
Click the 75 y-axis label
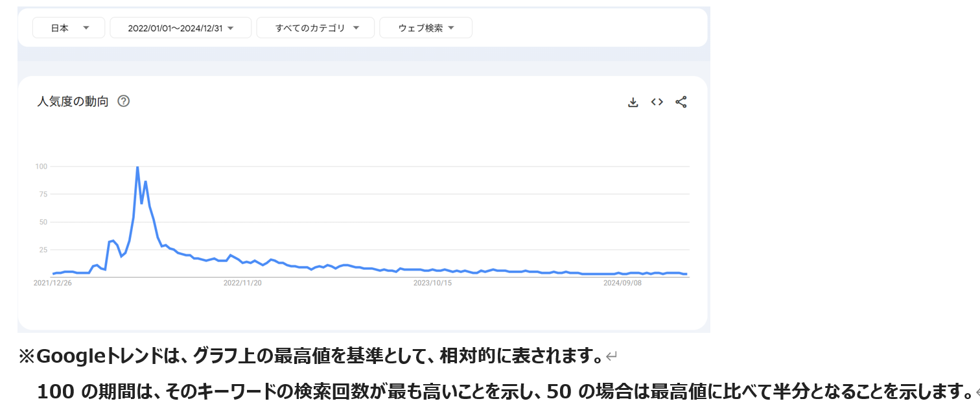click(43, 194)
